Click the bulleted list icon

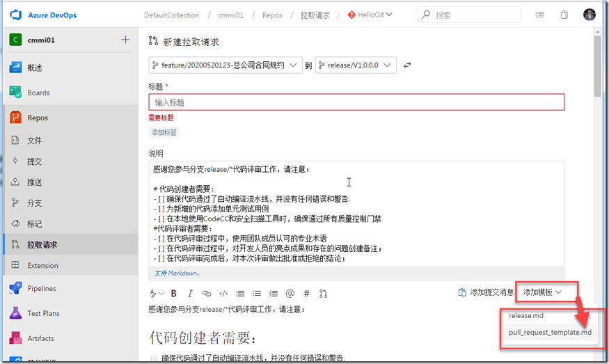click(240, 293)
